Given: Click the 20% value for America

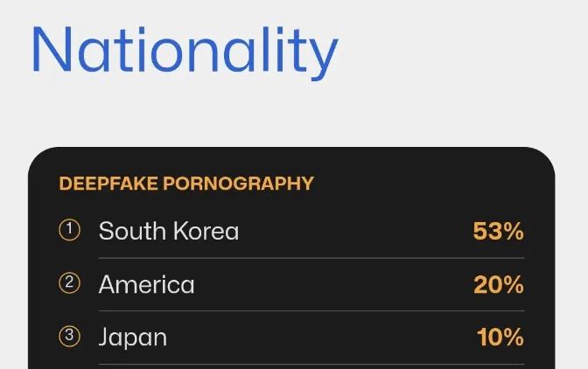Looking at the screenshot, I should tap(498, 284).
